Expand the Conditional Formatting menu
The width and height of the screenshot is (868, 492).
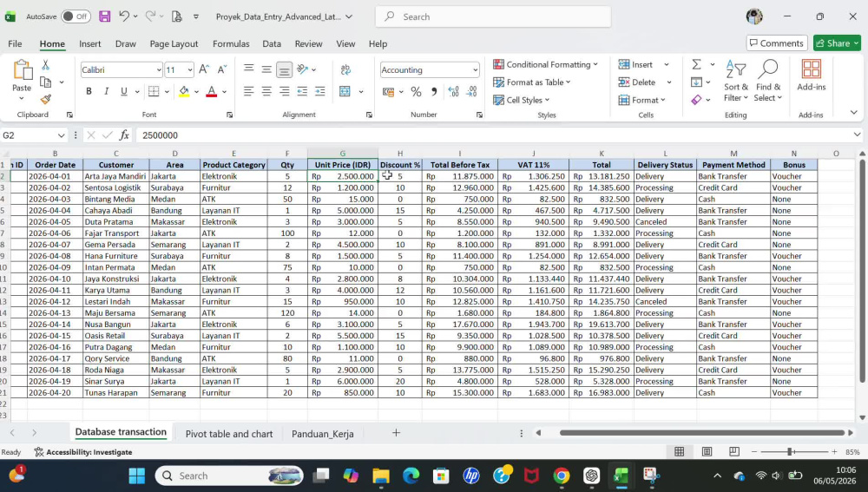point(545,65)
